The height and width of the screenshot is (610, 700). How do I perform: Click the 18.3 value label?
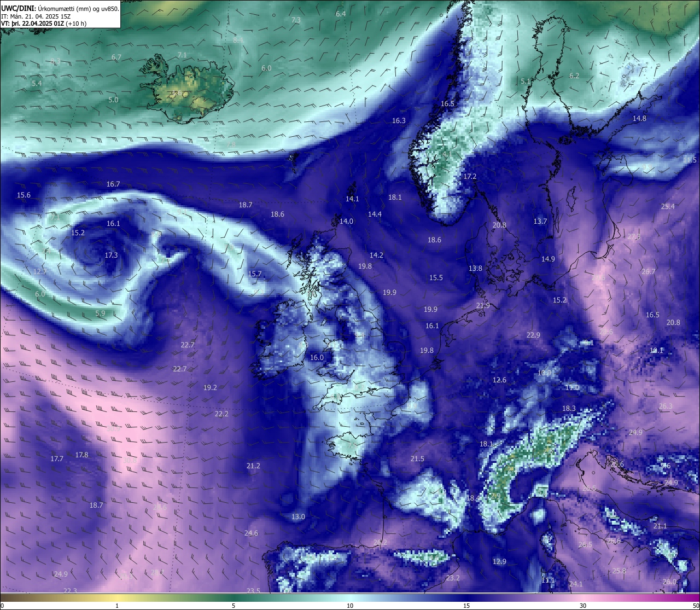point(569,408)
